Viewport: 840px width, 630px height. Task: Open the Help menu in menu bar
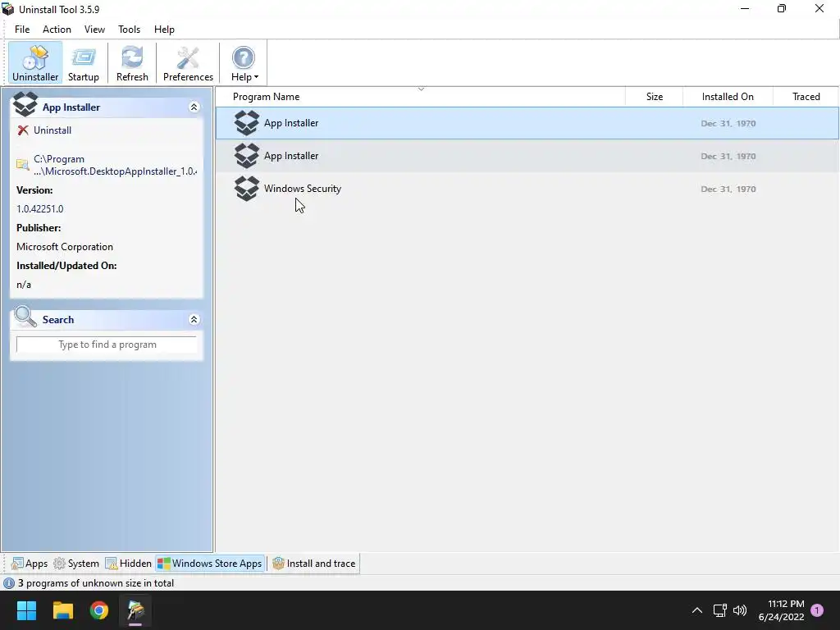tap(164, 30)
